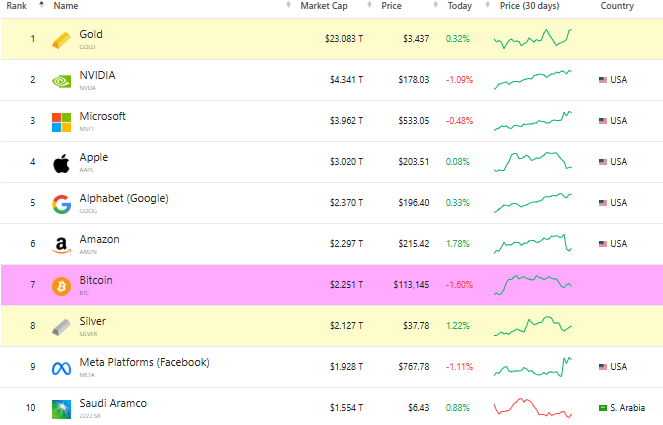The width and height of the screenshot is (663, 425).
Task: Click the Country column header
Action: pos(617,6)
